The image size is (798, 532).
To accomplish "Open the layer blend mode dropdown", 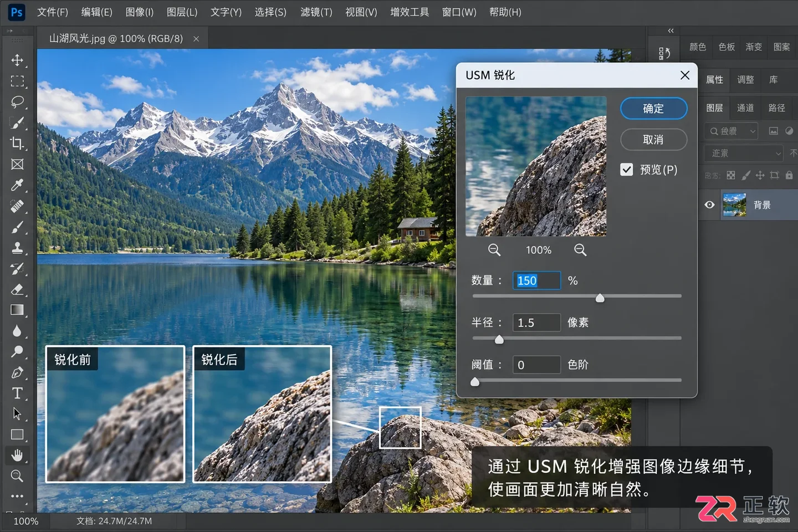I will coord(744,153).
